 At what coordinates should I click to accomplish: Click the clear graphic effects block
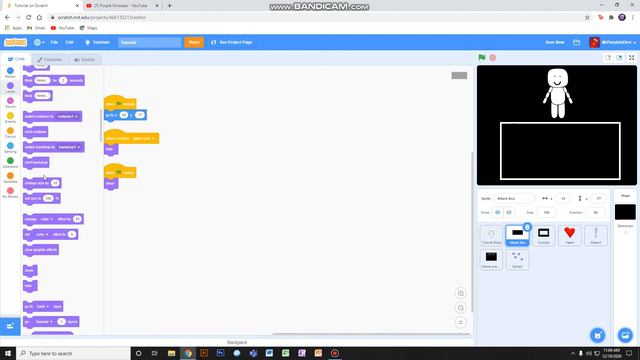pyautogui.click(x=41, y=250)
